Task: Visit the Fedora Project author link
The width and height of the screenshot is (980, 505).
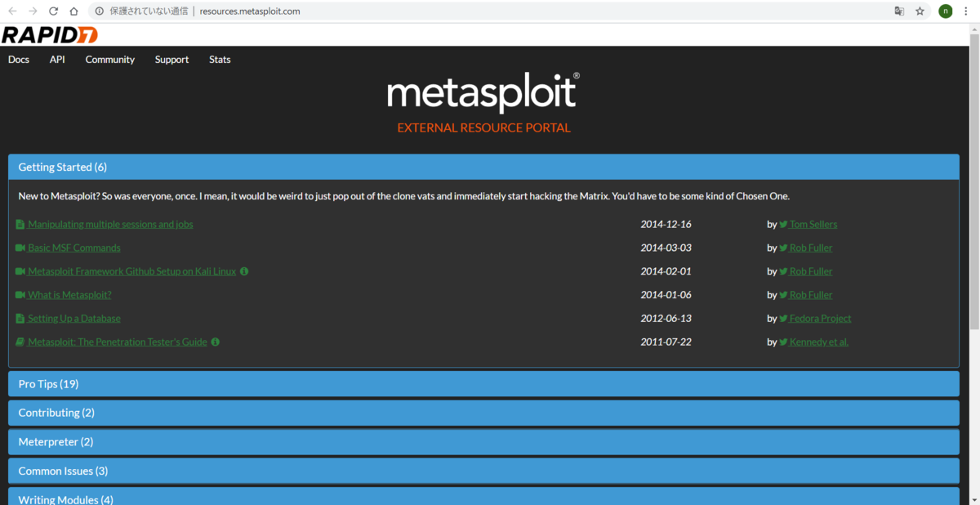Action: point(820,319)
